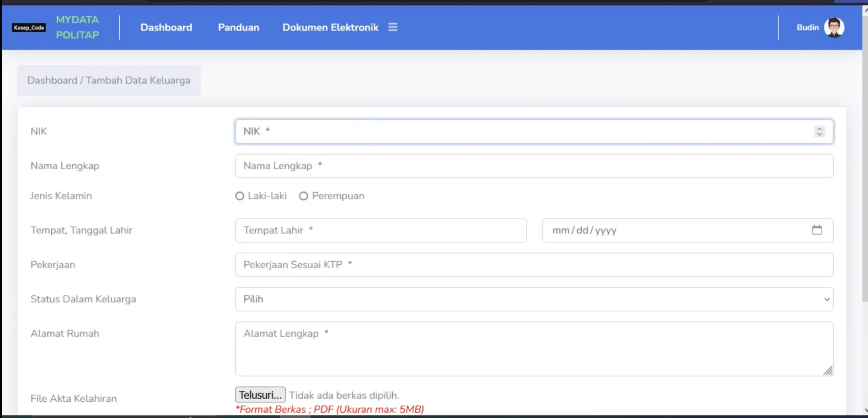
Task: Click the Tambah Data Keluarga breadcrumb text
Action: [x=138, y=81]
